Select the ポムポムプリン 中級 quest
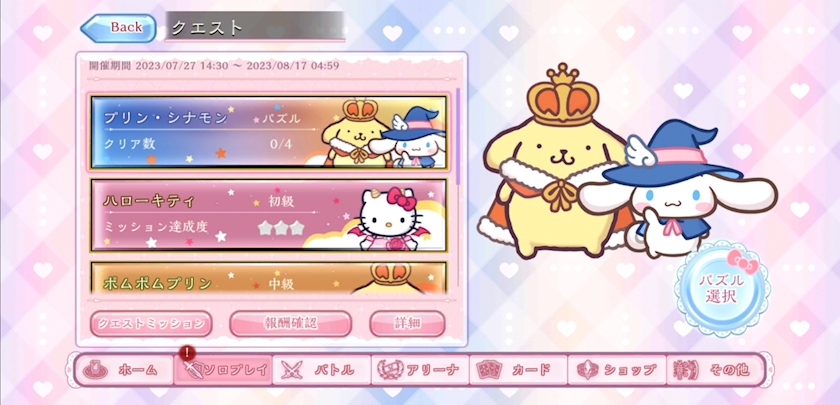 pos(268,278)
